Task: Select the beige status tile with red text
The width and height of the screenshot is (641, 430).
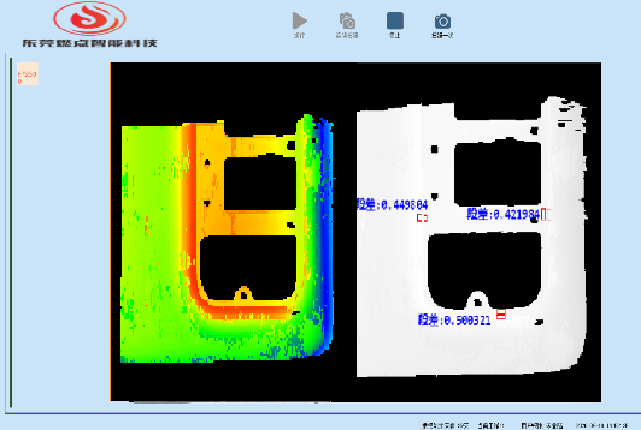Action: click(x=27, y=74)
